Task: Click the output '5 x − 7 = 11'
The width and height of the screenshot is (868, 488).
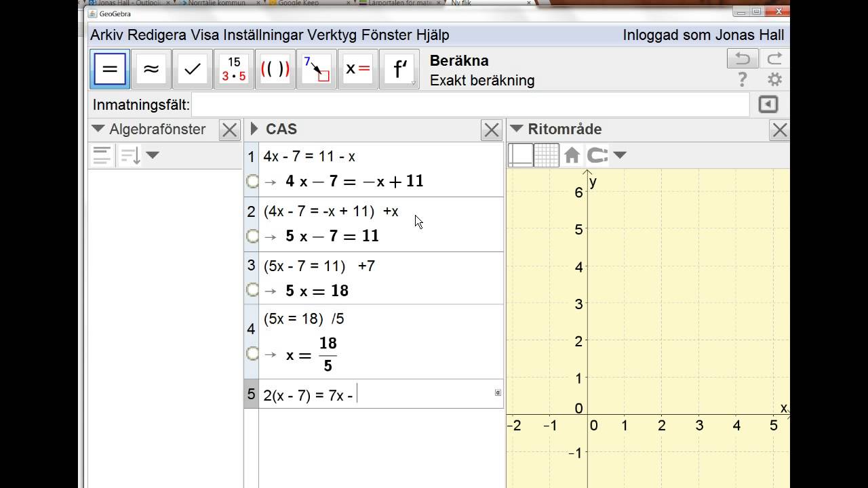Action: (x=332, y=236)
